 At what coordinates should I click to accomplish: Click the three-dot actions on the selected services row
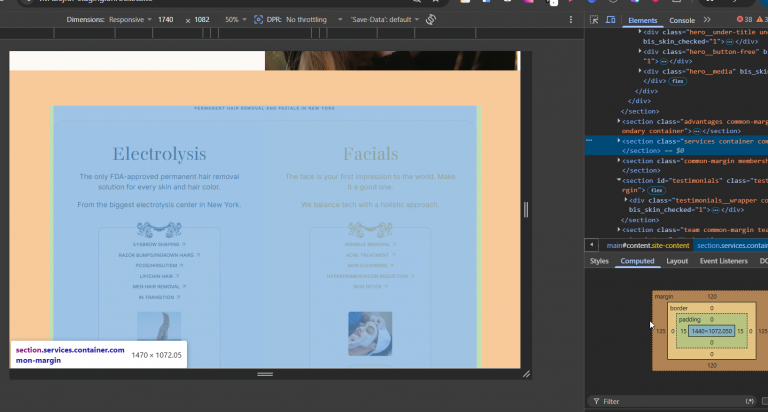(x=589, y=141)
